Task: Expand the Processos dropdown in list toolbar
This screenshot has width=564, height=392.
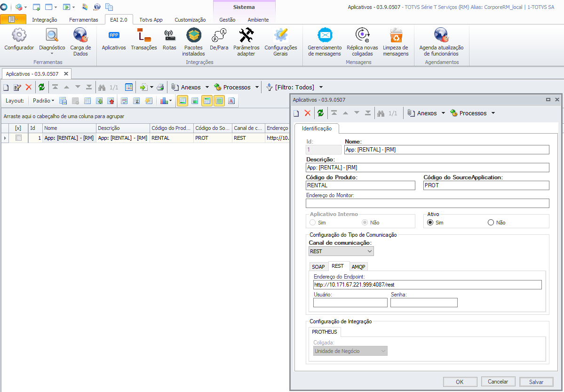Action: (257, 87)
